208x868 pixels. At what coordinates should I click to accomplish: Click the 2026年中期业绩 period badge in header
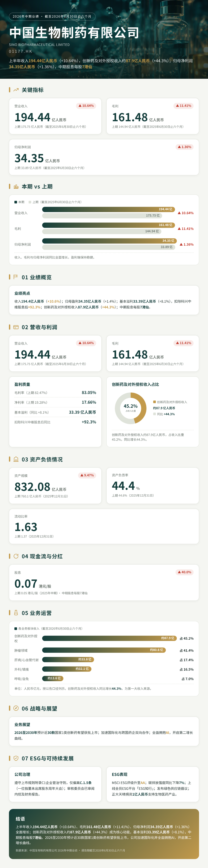coord(52,16)
